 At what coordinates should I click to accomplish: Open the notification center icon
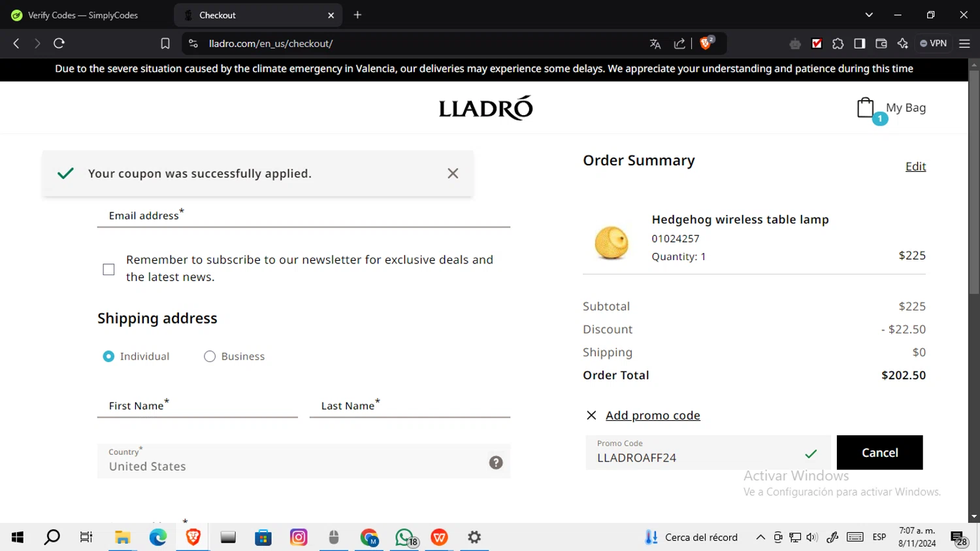tap(959, 539)
